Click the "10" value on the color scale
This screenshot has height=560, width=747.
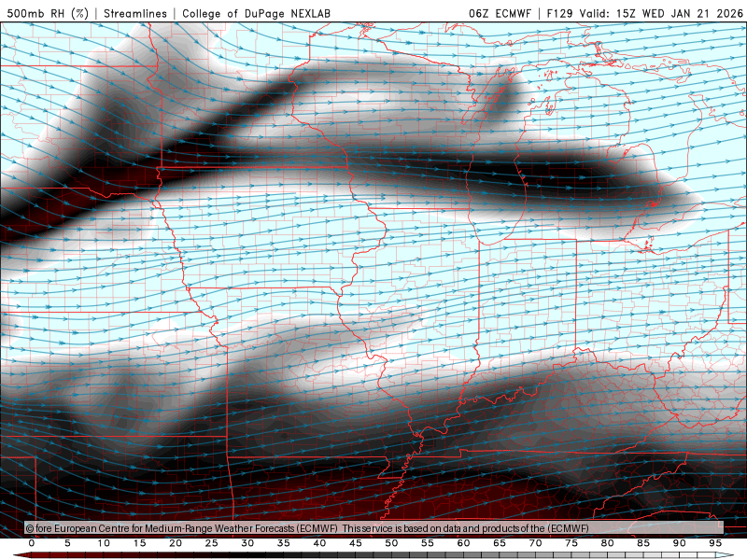coord(104,543)
